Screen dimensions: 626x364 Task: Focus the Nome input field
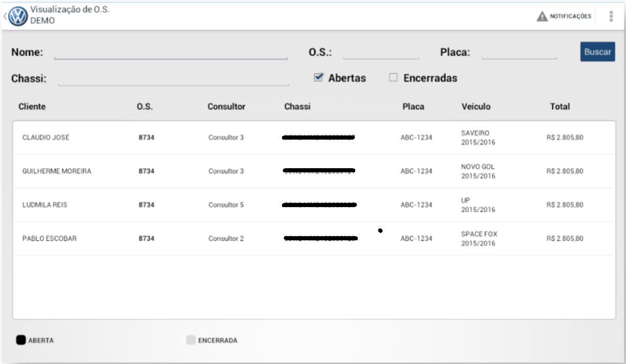pyautogui.click(x=170, y=53)
